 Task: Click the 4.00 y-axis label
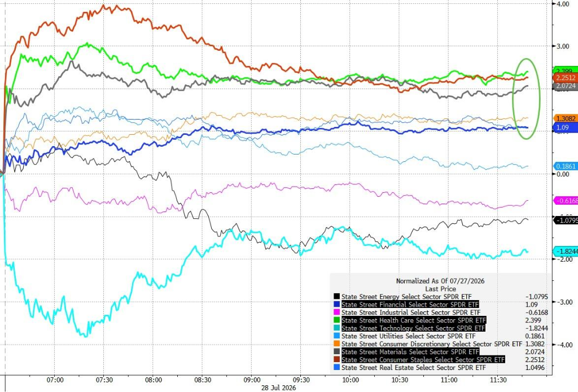coord(563,4)
